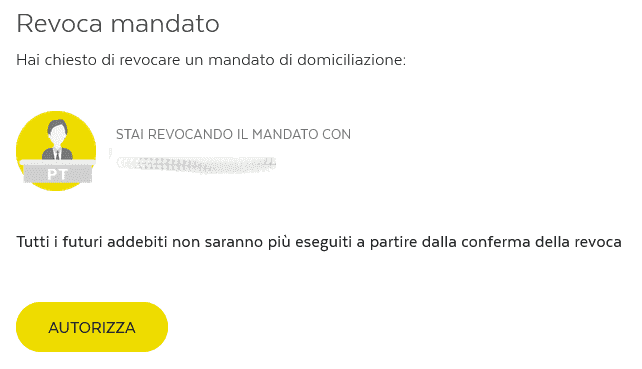This screenshot has width=642, height=369.
Task: Select the yellow creditor avatar icon
Action: pyautogui.click(x=56, y=151)
